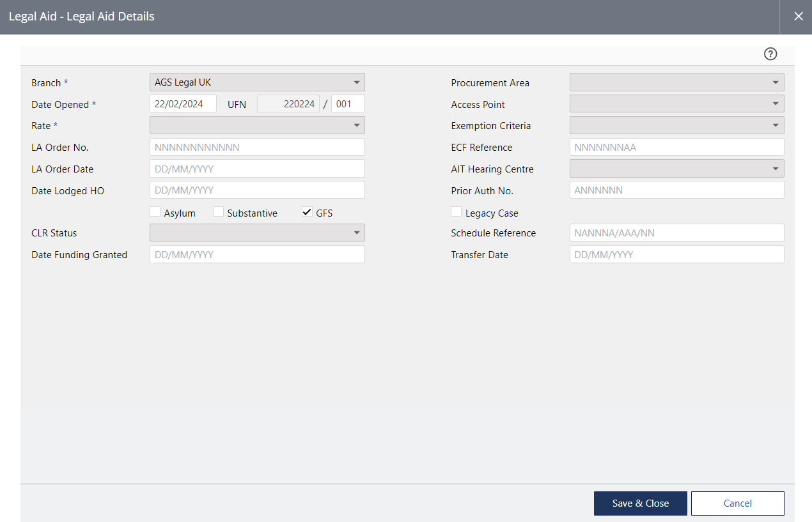Viewport: 812px width, 522px height.
Task: Click the help question mark icon
Action: 770,54
